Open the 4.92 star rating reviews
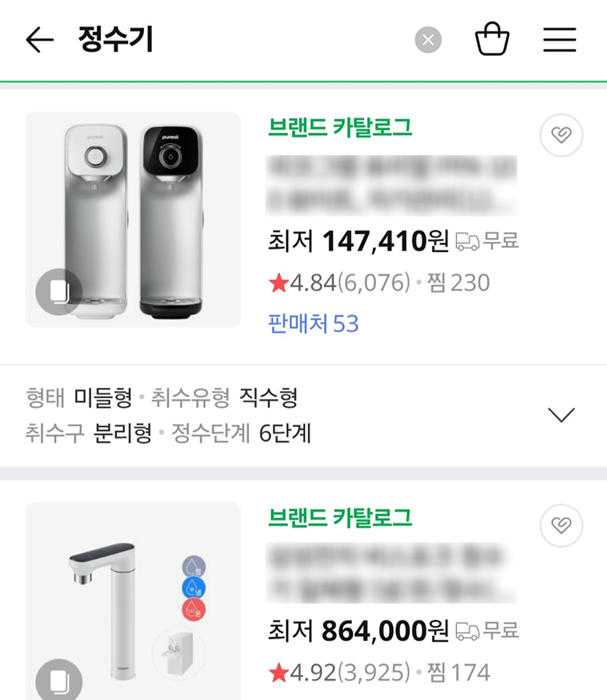The width and height of the screenshot is (607, 700). point(339,673)
